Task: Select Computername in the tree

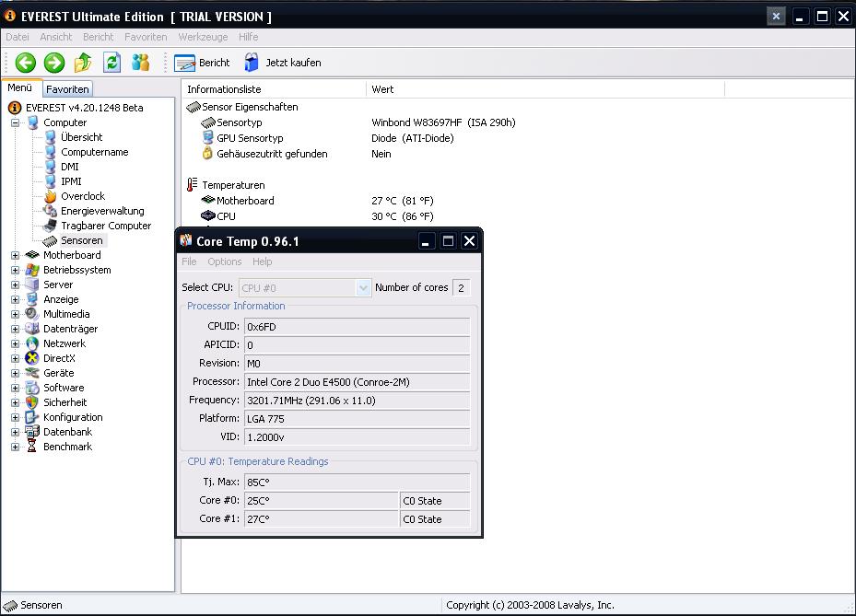Action: coord(94,152)
